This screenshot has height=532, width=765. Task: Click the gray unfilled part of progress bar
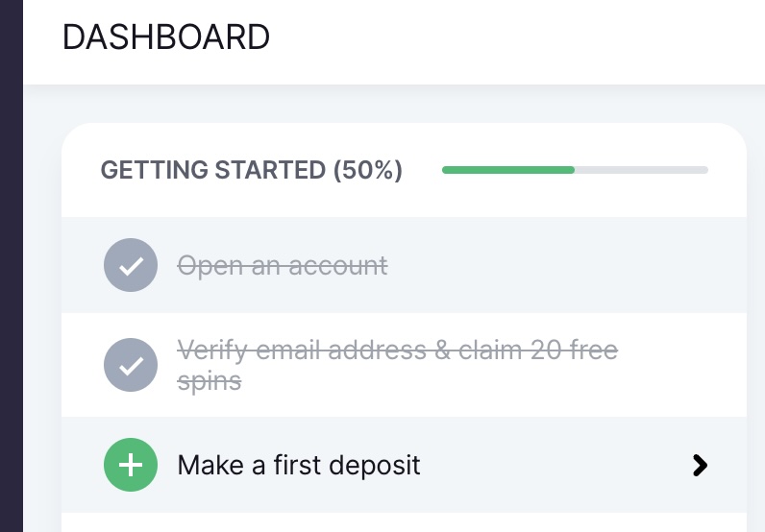tap(641, 170)
